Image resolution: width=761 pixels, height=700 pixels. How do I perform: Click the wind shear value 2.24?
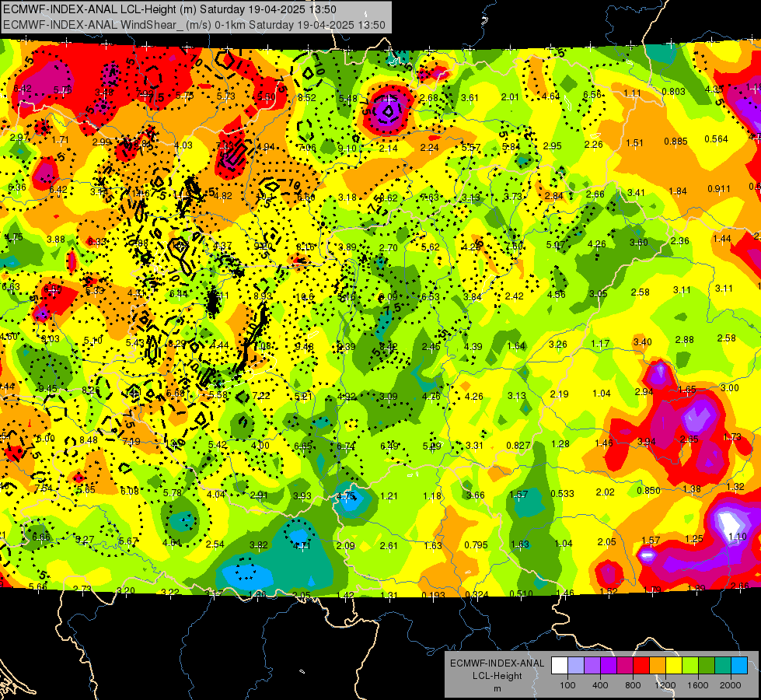point(430,148)
